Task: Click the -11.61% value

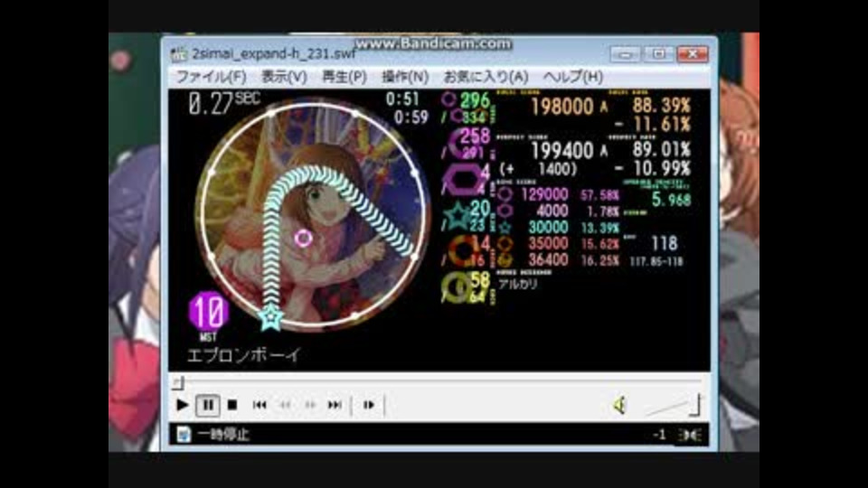Action: click(653, 125)
